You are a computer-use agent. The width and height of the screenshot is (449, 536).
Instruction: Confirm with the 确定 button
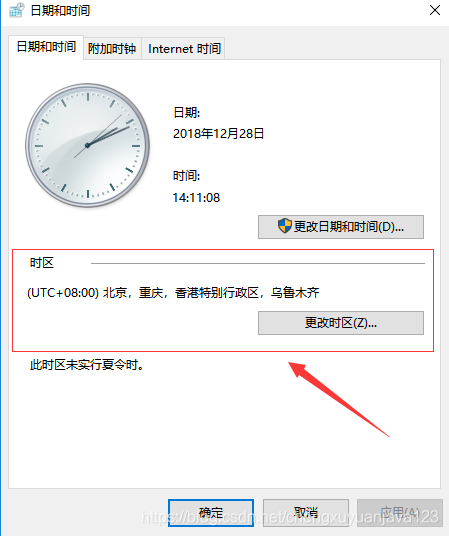point(211,513)
